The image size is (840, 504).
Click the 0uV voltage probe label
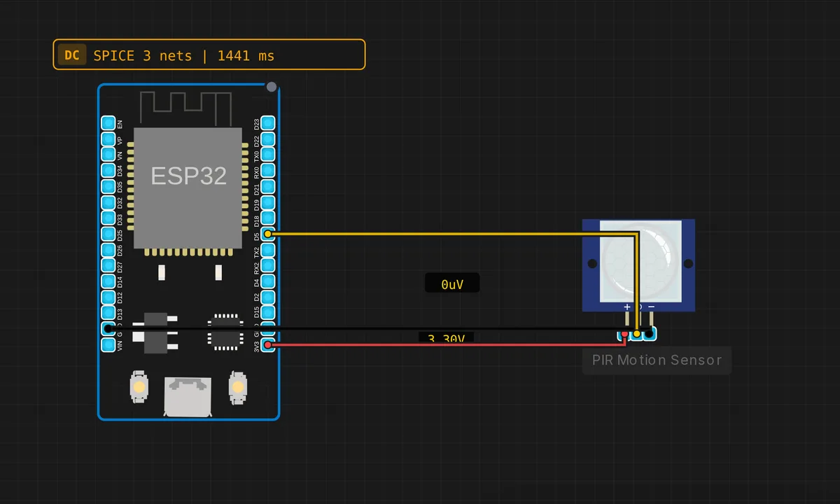tap(452, 283)
